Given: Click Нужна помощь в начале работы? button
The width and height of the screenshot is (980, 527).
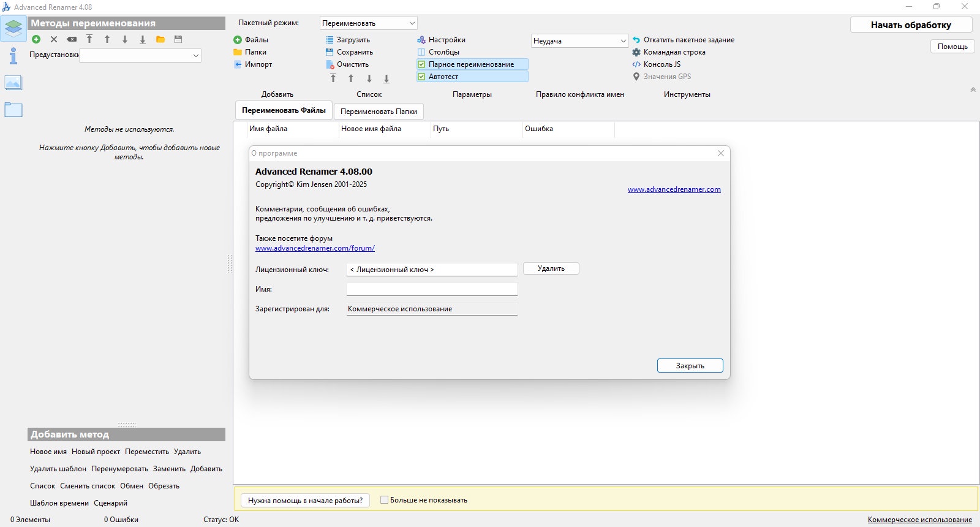Looking at the screenshot, I should 305,501.
